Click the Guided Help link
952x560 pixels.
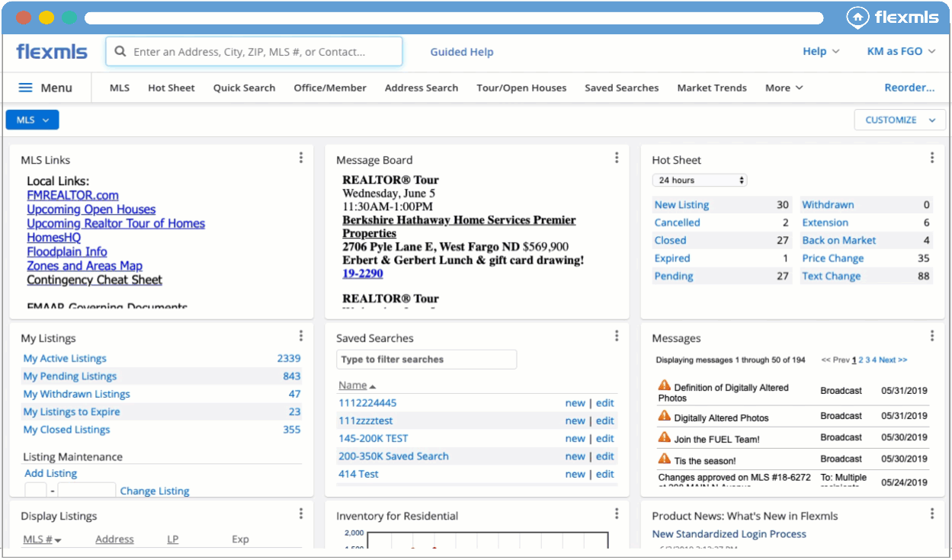461,52
